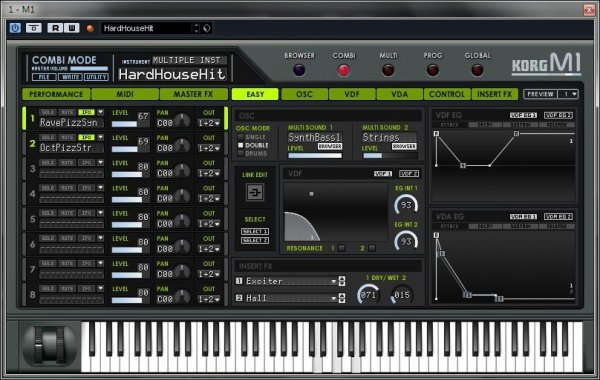Open the Preview number dropdown

568,94
